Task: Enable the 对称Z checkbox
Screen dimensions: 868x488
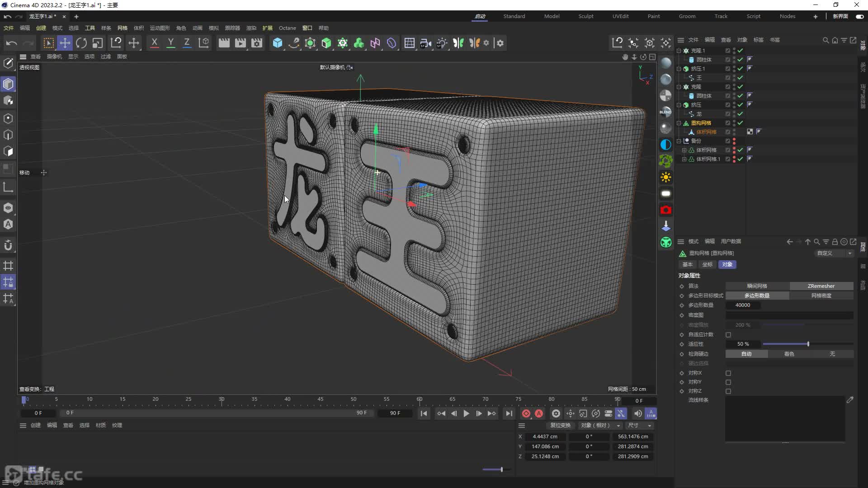Action: pyautogui.click(x=728, y=391)
